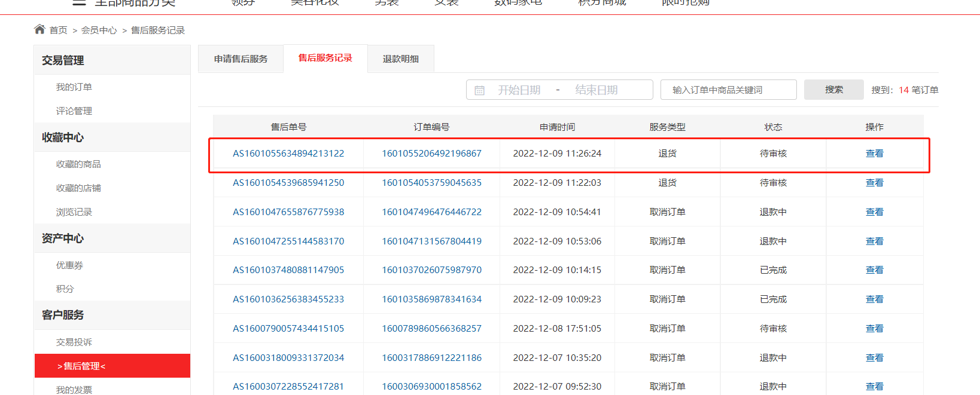Open 交易投诉 under 客户服务

point(74,342)
